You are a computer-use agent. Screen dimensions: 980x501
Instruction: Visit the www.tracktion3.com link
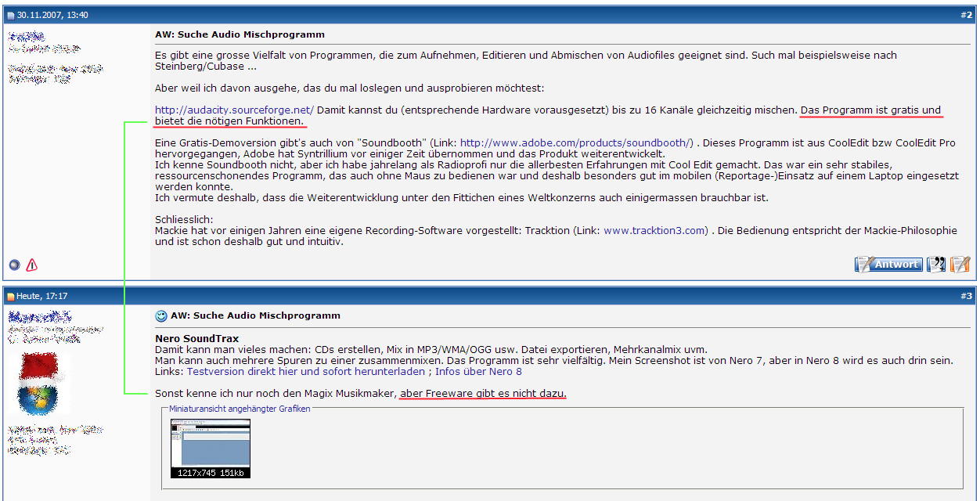click(x=654, y=231)
